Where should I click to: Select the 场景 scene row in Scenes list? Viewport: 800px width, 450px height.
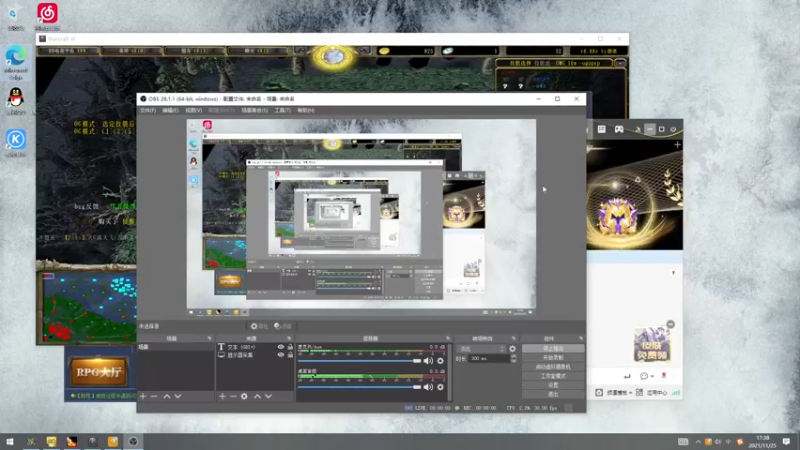tap(175, 347)
